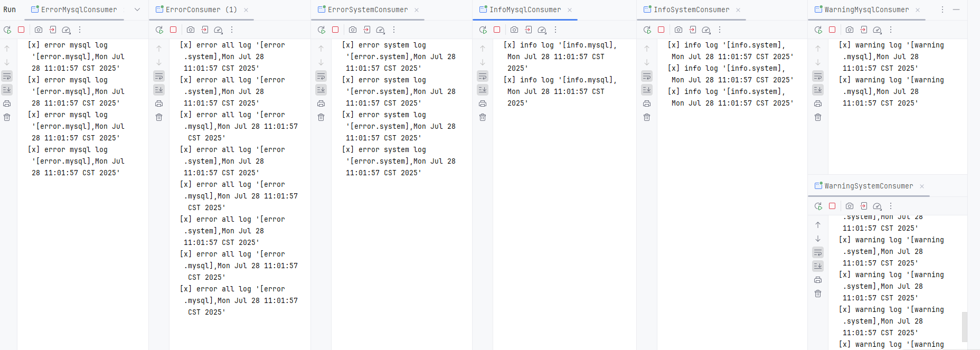Screen dimensions: 980x350
Task: Open more actions menu in InfoMysqlConsumer toolbar
Action: [x=555, y=30]
